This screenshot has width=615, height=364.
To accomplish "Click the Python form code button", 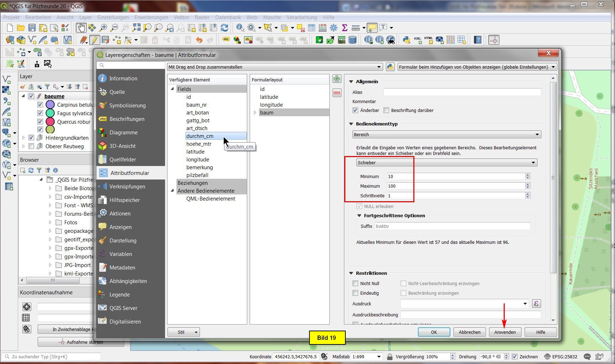I will coord(390,67).
